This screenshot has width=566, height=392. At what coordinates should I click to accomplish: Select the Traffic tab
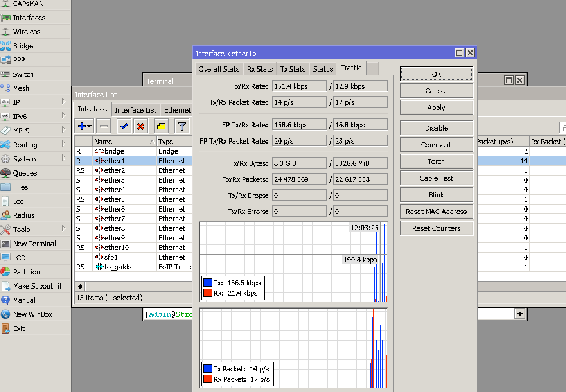point(351,68)
